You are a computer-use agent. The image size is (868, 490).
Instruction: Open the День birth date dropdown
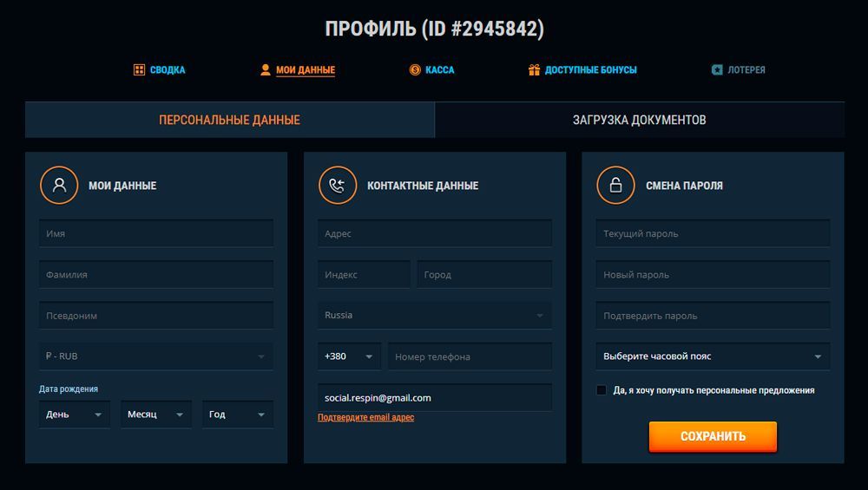(74, 415)
